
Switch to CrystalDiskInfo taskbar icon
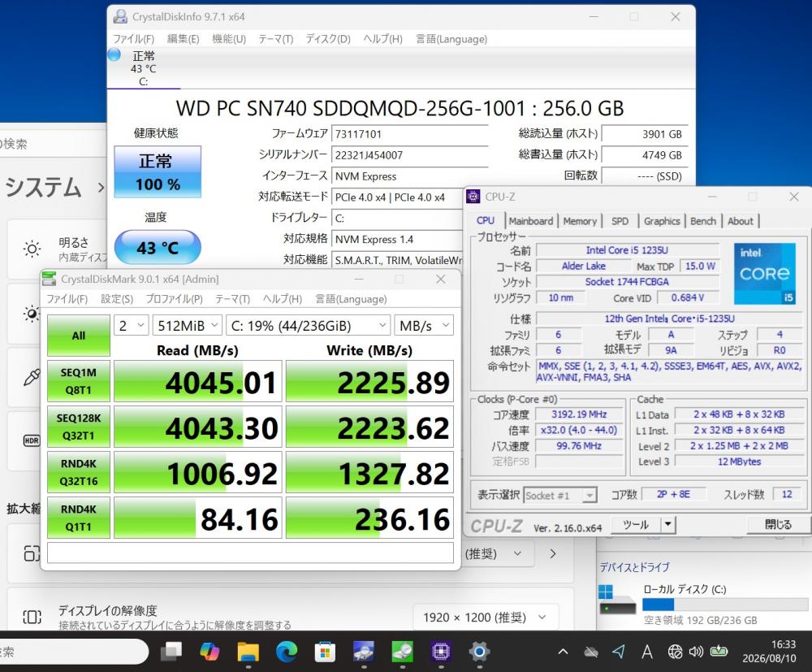tap(364, 651)
